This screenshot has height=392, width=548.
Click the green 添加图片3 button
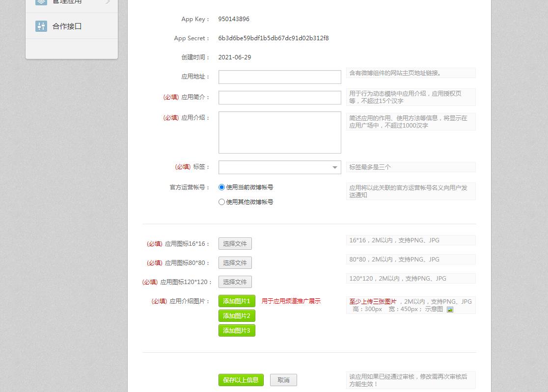237,330
